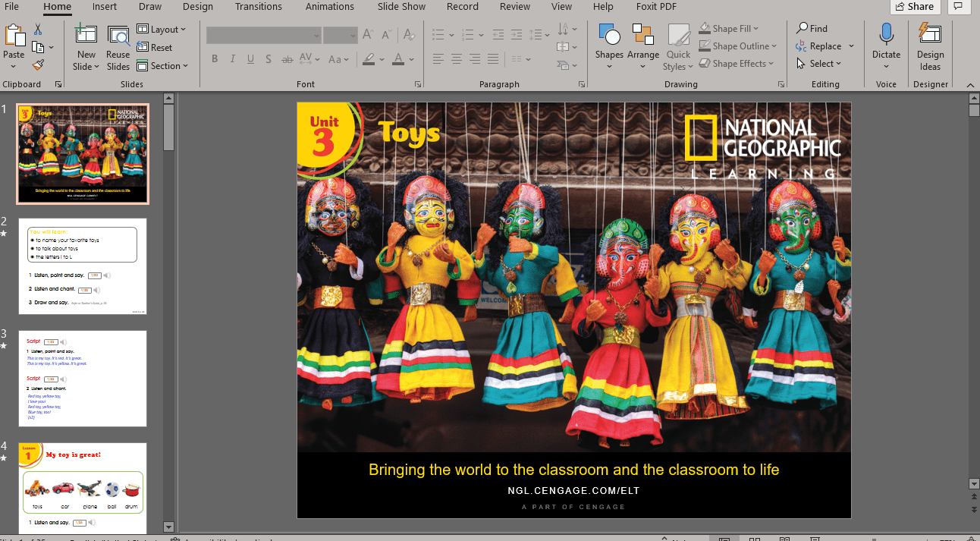The image size is (980, 541).
Task: Click the Share button
Action: [915, 7]
